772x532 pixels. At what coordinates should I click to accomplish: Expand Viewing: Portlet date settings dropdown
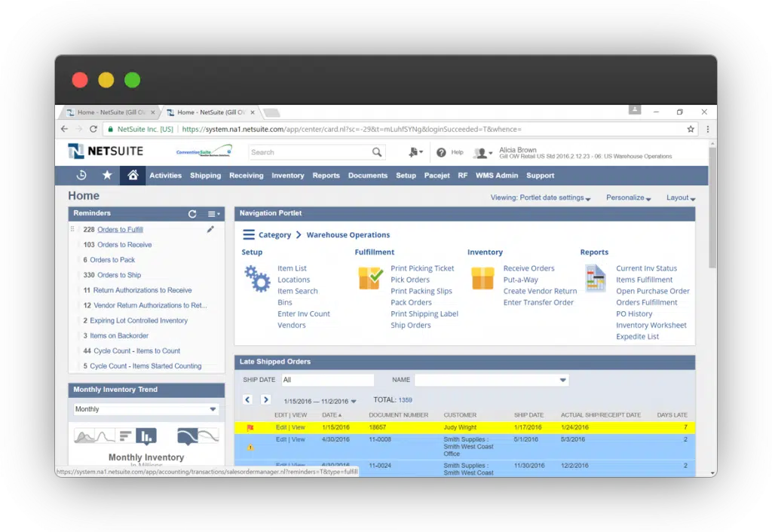tap(540, 197)
